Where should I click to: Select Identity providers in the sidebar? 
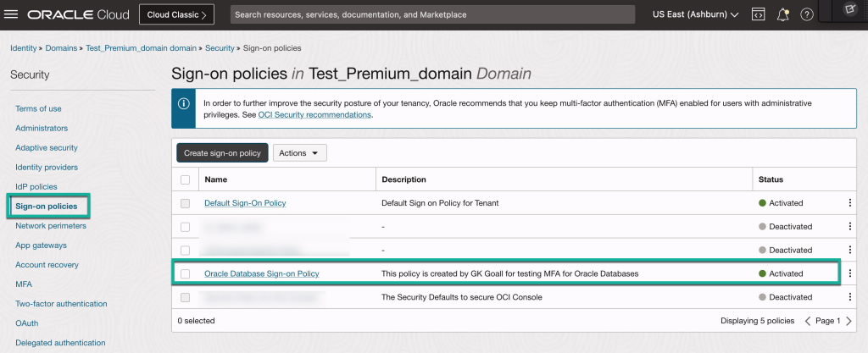pyautogui.click(x=47, y=168)
